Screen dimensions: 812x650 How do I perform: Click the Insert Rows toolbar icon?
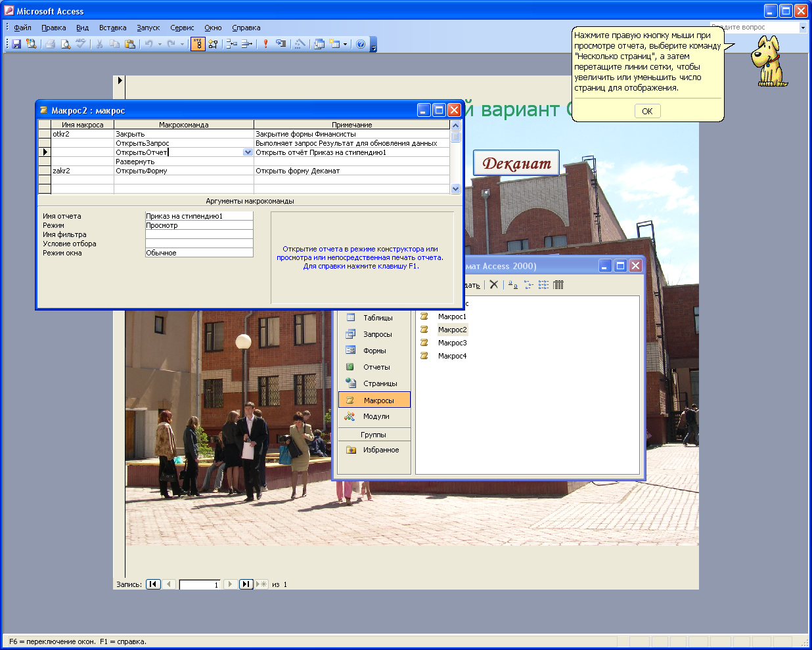coord(231,44)
